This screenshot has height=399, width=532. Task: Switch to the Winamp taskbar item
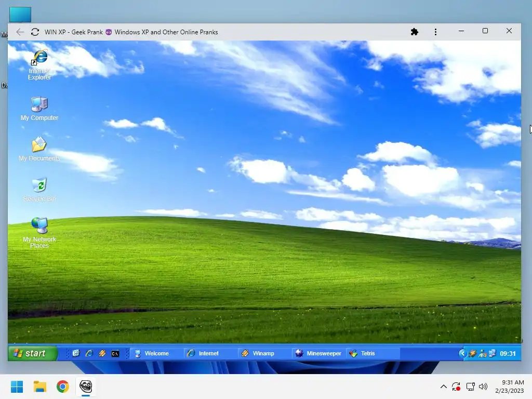264,353
